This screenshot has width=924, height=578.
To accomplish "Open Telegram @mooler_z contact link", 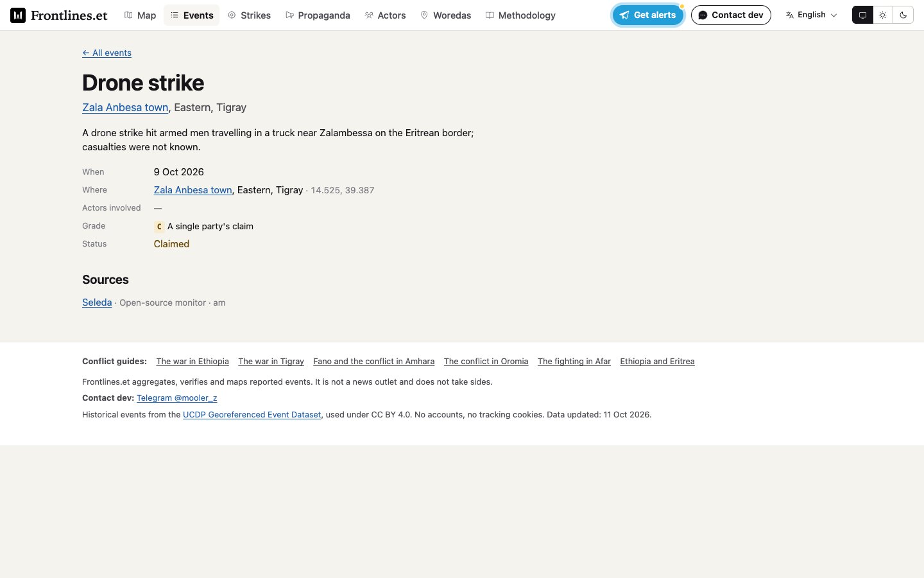I will pos(177,398).
